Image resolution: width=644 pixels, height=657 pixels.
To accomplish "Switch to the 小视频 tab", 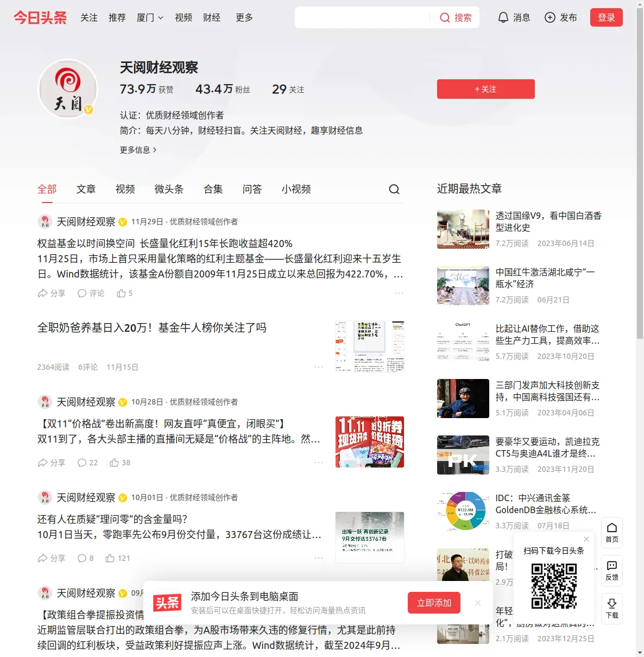I will click(x=296, y=189).
